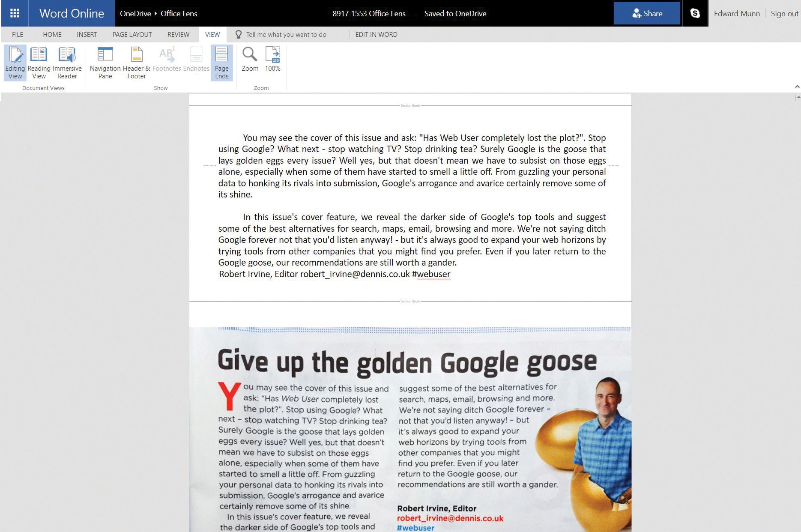Switch to the REVIEW tab
The height and width of the screenshot is (532, 801).
[x=178, y=34]
